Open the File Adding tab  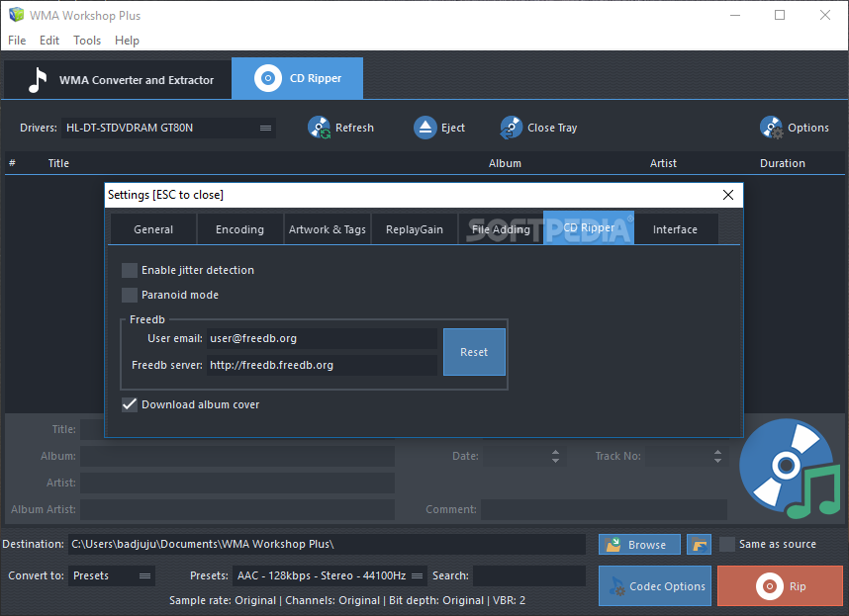pyautogui.click(x=501, y=229)
